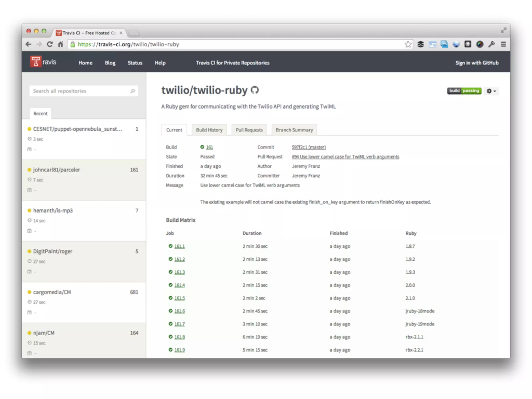Click the GitHub octocat icon beside repository title
The image size is (532, 399).
click(x=255, y=90)
